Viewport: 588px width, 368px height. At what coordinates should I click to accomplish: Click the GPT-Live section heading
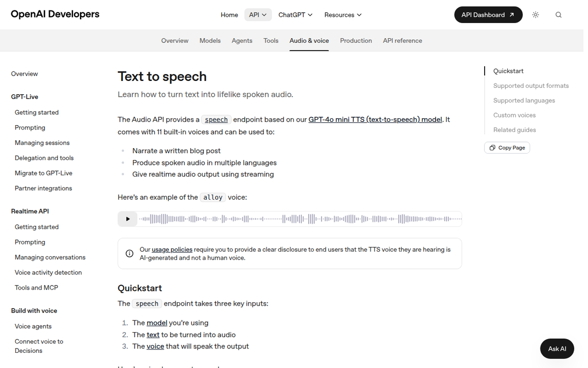click(x=24, y=97)
